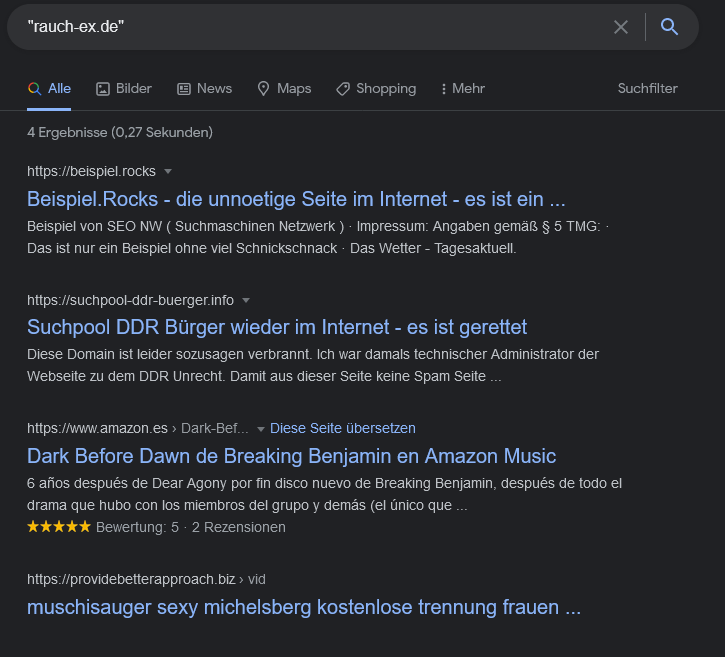Open Suchpool DDR Bürger result link
This screenshot has height=657, width=725.
pyautogui.click(x=277, y=327)
